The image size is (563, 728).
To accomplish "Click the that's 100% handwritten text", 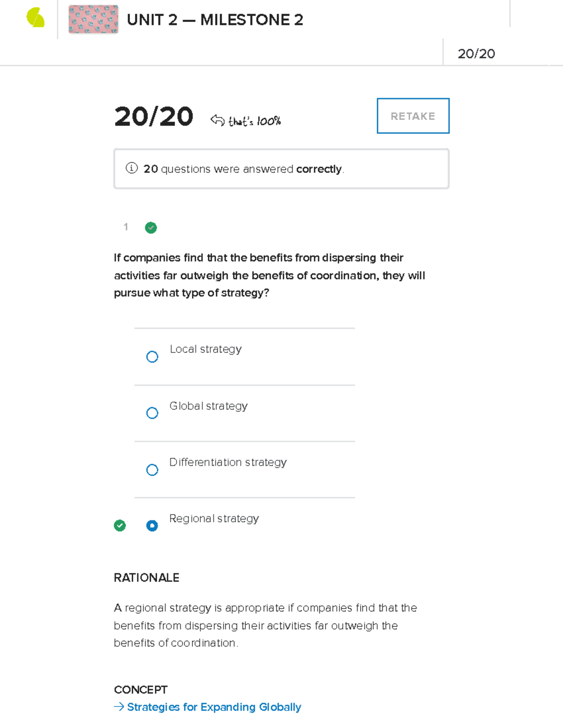I will point(254,120).
